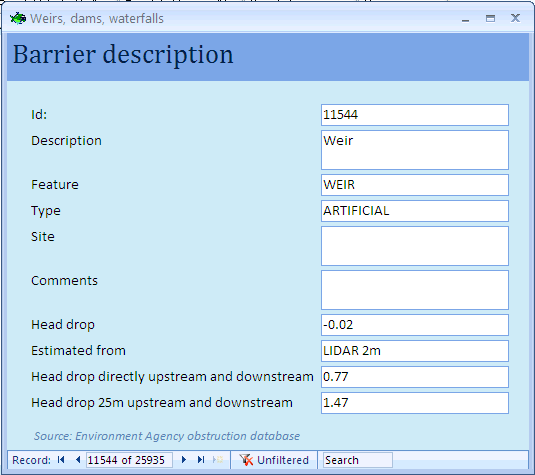Viewport: 535px width, 475px height.
Task: Go to first record in navigation bar
Action: coord(61,460)
